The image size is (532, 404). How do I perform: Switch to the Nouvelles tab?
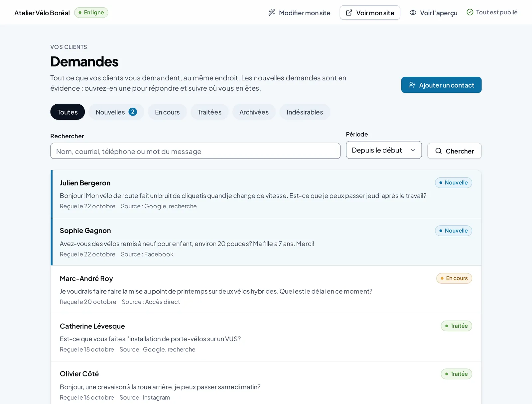coord(116,112)
